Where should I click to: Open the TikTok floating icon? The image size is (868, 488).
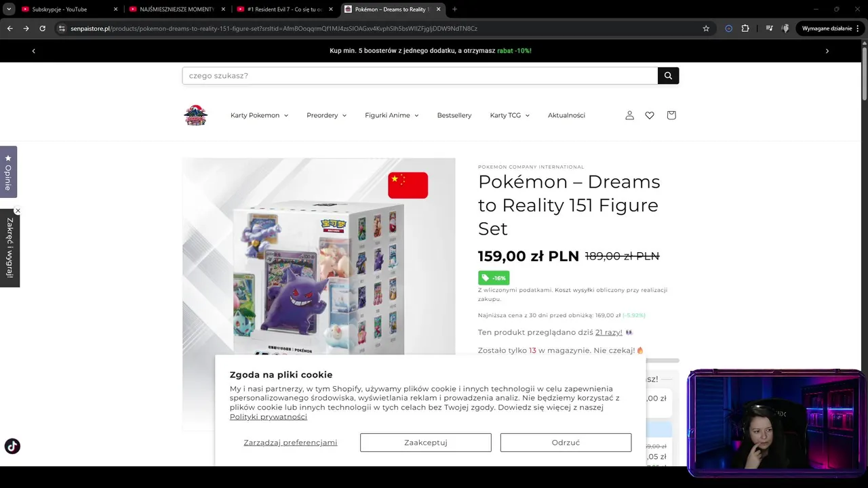pyautogui.click(x=12, y=446)
